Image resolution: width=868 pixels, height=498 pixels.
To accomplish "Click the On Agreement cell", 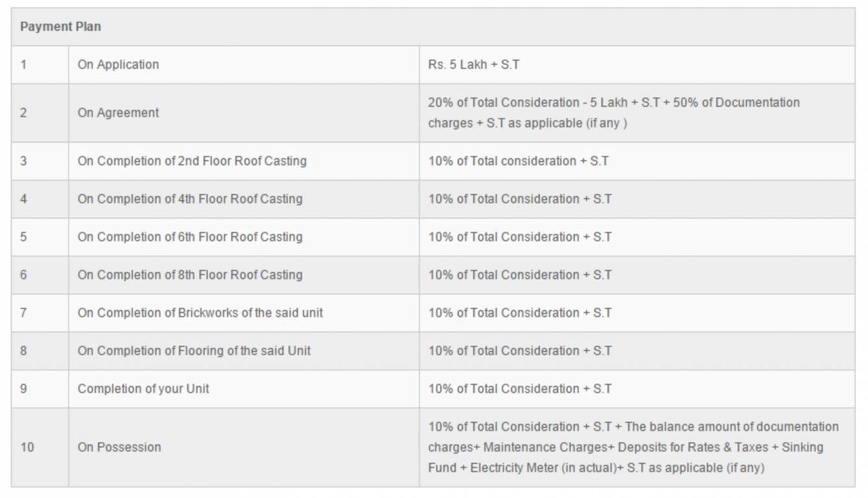I will 118,112.
